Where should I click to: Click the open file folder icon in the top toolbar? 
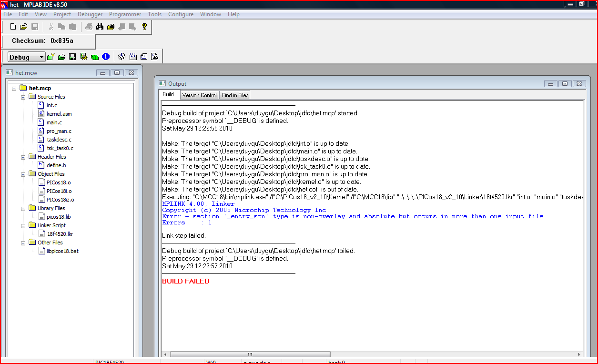(24, 27)
